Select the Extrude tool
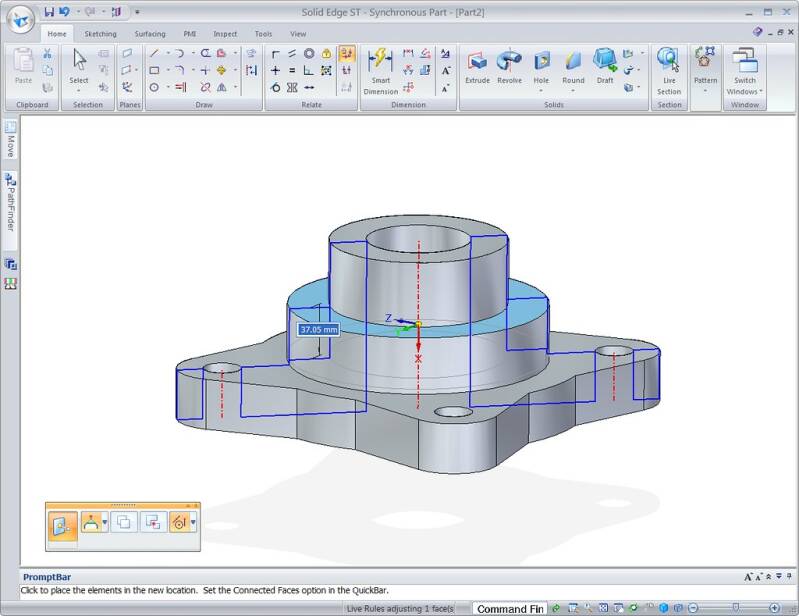This screenshot has height=616, width=799. [477, 66]
